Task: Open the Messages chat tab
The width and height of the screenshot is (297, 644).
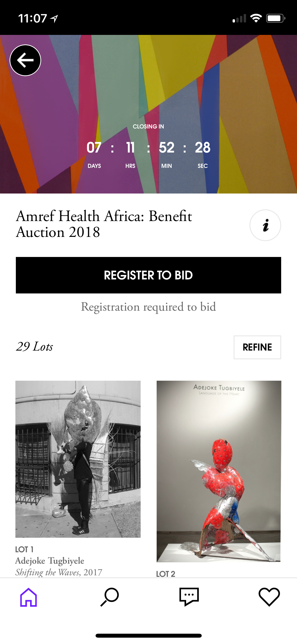Action: pos(189,597)
